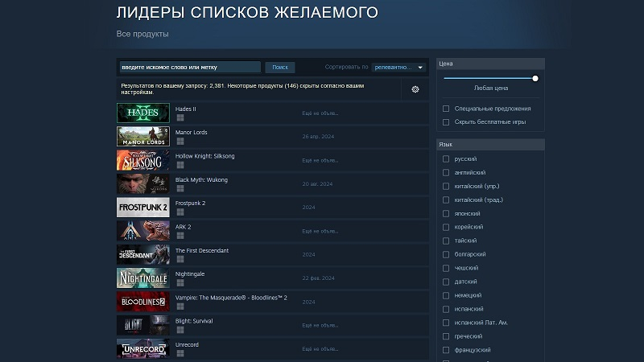Click the Windows platform icon under Frostpunk 2
The height and width of the screenshot is (362, 644).
point(180,212)
